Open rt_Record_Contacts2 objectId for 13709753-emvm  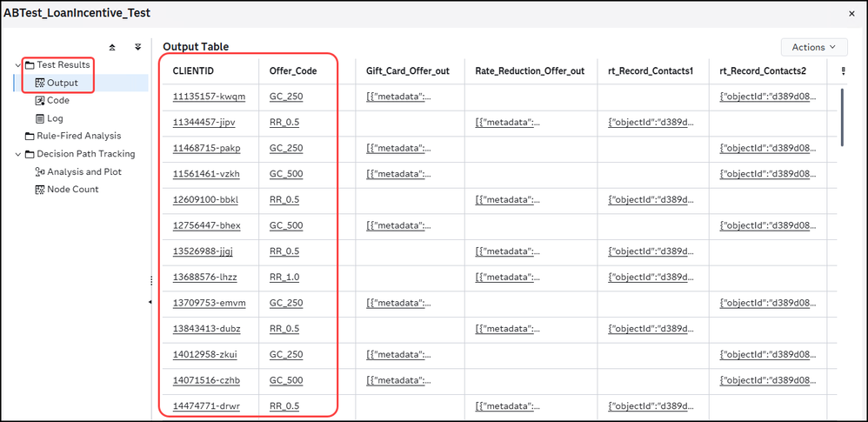[x=767, y=303]
